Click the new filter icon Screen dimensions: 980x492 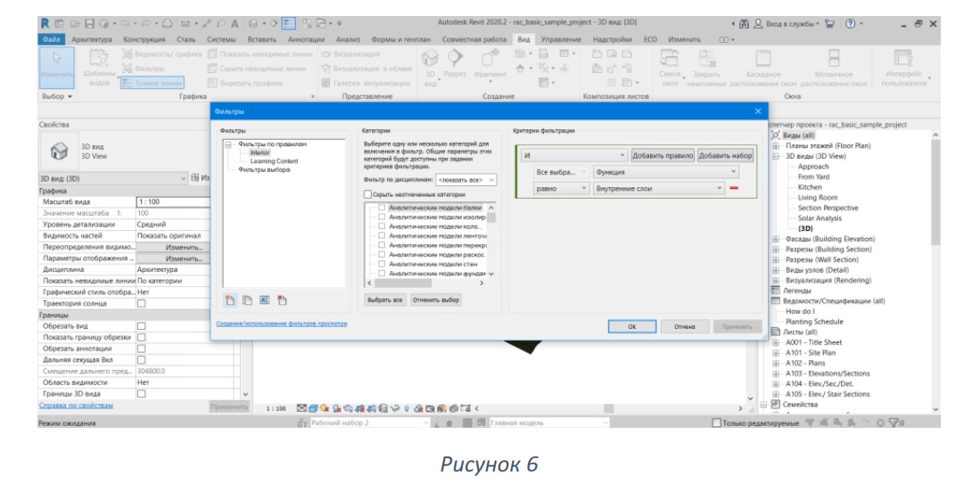point(230,300)
